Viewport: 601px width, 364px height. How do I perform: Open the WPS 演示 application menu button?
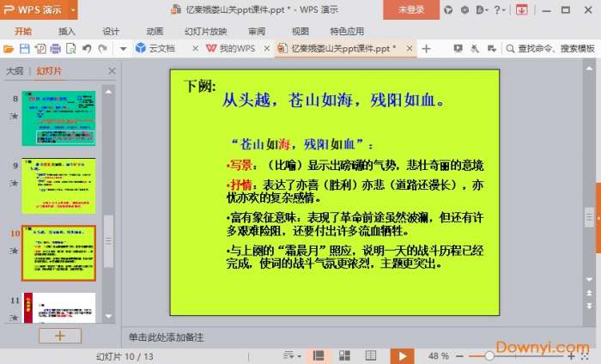click(x=33, y=9)
